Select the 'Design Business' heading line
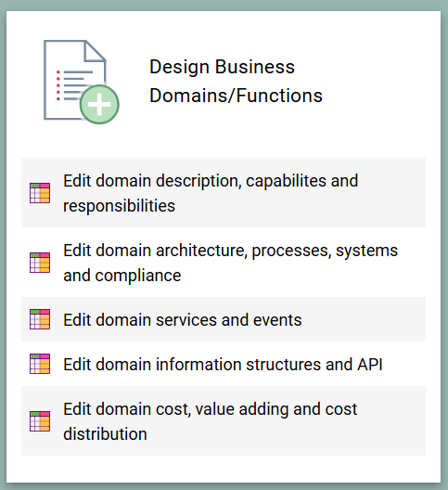The height and width of the screenshot is (490, 448). [x=222, y=67]
